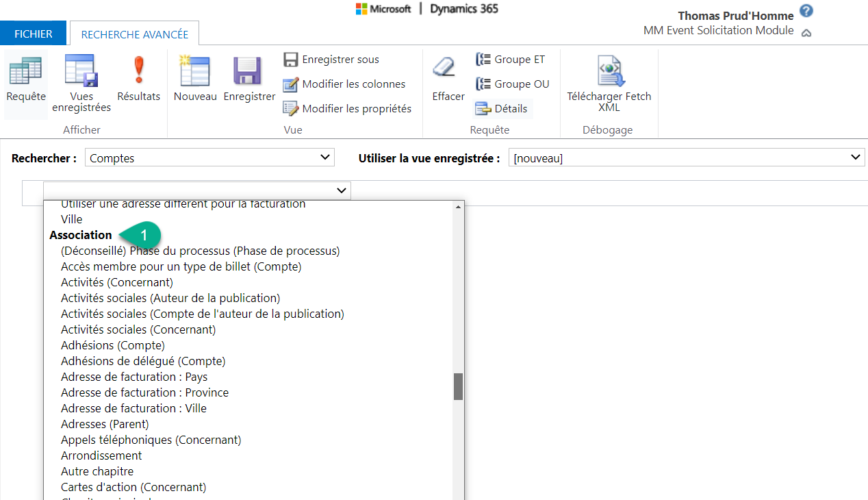Open the FICHIER tab
Viewport: 868px width, 500px height.
(33, 34)
